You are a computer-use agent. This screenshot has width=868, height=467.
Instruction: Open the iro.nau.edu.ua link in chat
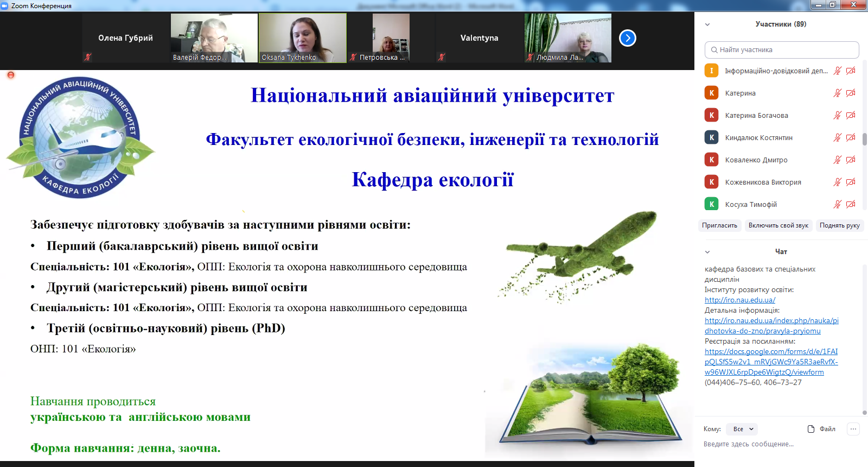[x=740, y=300]
